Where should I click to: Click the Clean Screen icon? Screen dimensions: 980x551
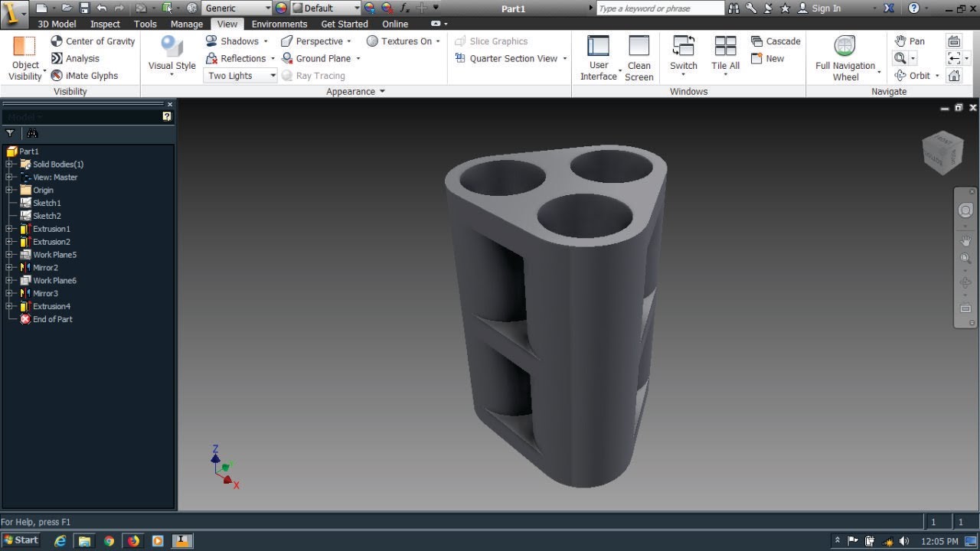pos(639,45)
